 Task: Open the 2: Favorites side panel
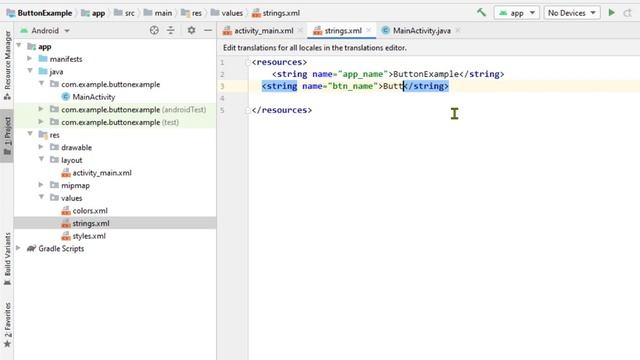7,325
